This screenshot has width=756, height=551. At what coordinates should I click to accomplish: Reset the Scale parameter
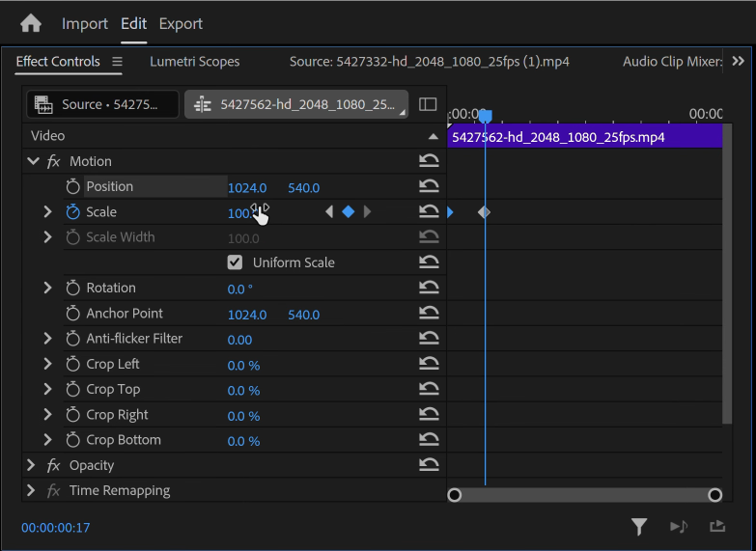[x=429, y=211]
